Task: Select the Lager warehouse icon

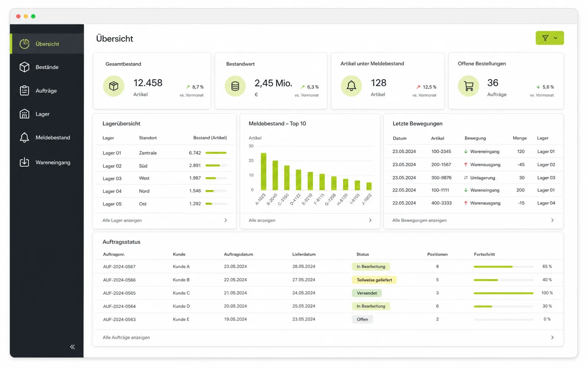Action: (24, 114)
